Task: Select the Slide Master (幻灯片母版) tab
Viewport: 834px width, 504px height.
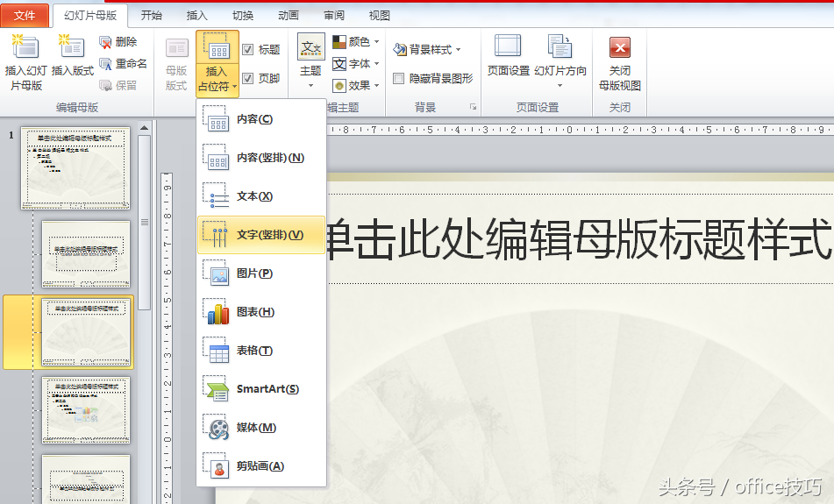Action: (x=90, y=16)
